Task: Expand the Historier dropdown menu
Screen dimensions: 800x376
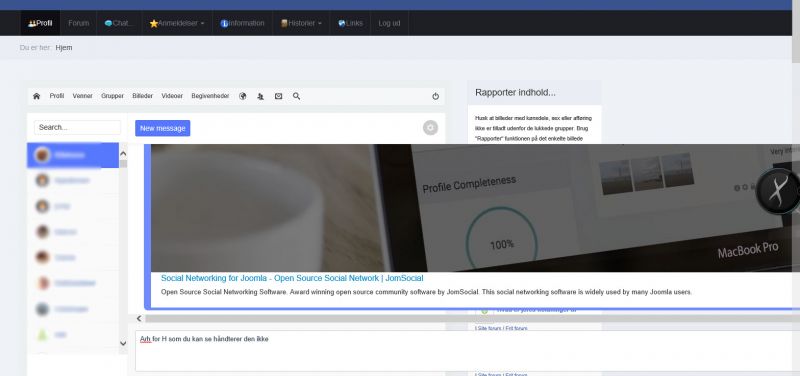Action: coord(301,23)
